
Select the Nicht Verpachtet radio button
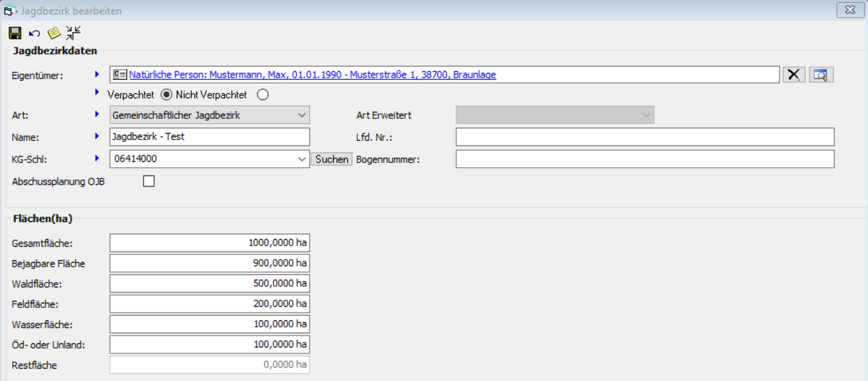pyautogui.click(x=263, y=95)
